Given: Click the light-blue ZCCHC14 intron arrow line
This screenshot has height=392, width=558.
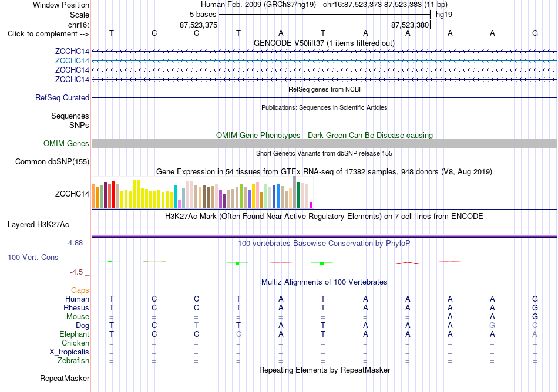Looking at the screenshot, I should pos(324,61).
